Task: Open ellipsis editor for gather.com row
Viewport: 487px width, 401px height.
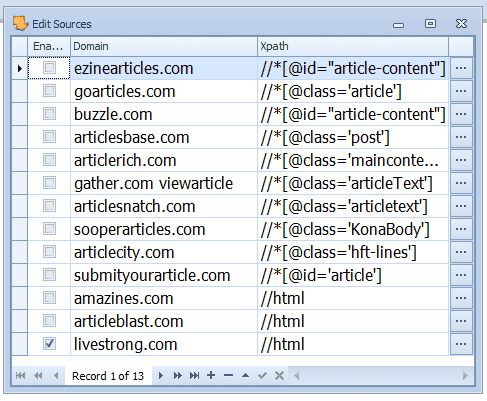Action: point(461,183)
